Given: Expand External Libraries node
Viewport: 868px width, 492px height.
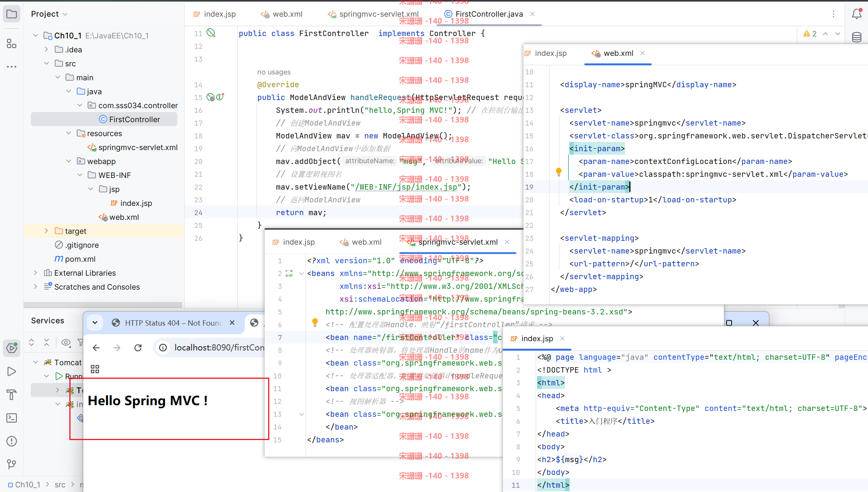Looking at the screenshot, I should click(36, 273).
